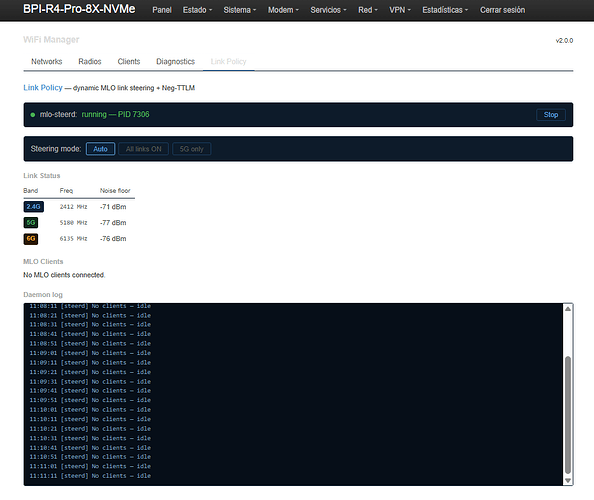Image resolution: width=594 pixels, height=500 pixels.
Task: Expand the Servicios menu
Action: (328, 10)
